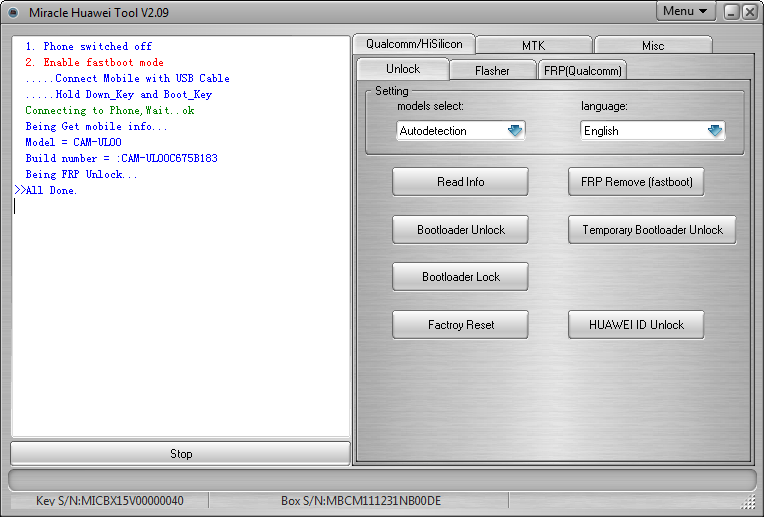This screenshot has width=764, height=517.
Task: Click 'Being Get mobile info...' log line
Action: [96, 127]
